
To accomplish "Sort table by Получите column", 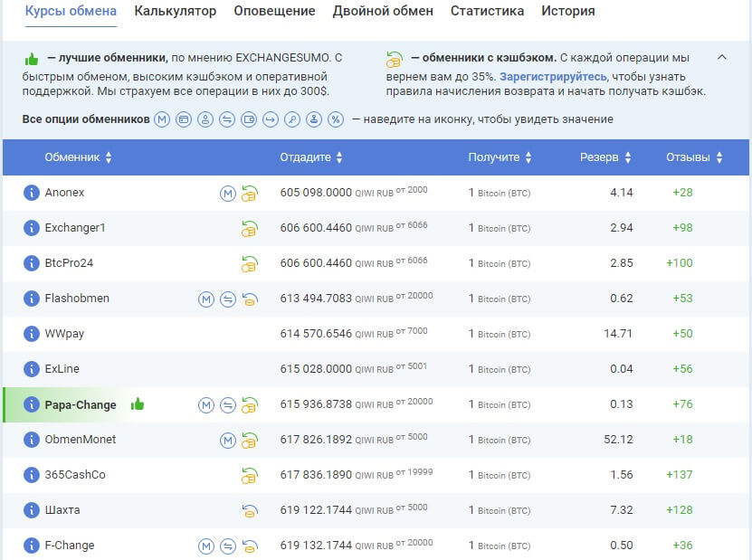I will click(500, 157).
